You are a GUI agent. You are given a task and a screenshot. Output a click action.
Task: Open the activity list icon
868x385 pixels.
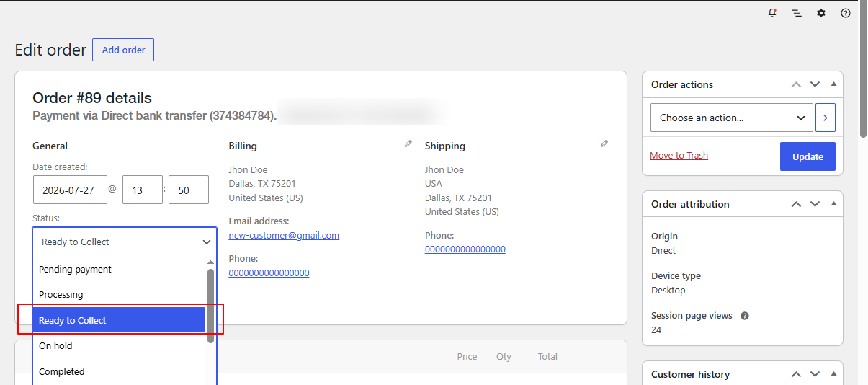(x=797, y=13)
